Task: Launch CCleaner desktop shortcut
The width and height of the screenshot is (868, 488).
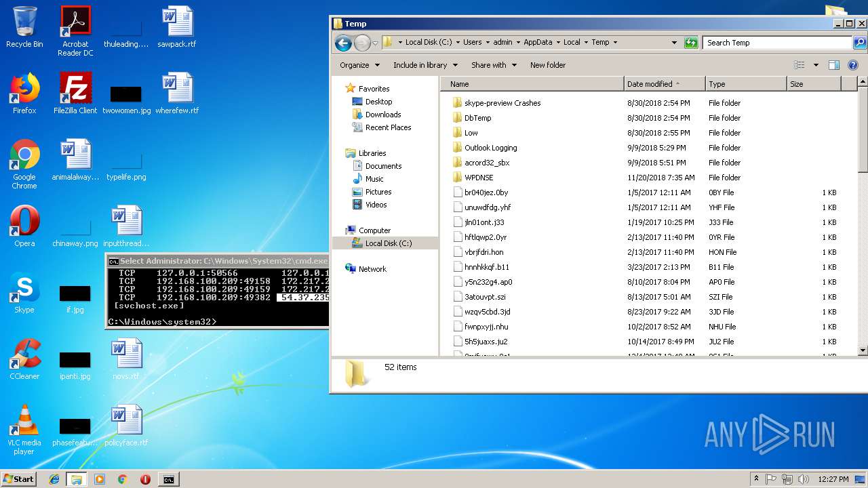Action: click(x=24, y=359)
